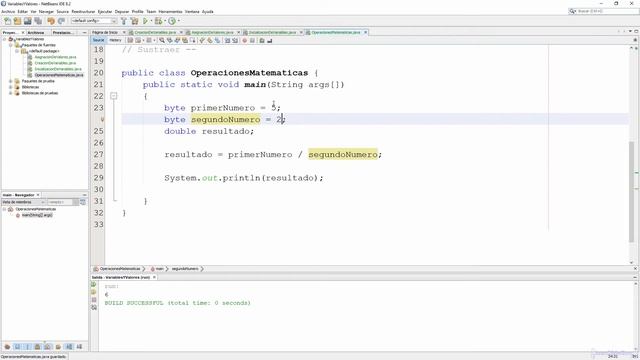The image size is (640, 360).
Task: Toggle Sort by Name in Navigator bottom bar
Action: [x=69, y=347]
